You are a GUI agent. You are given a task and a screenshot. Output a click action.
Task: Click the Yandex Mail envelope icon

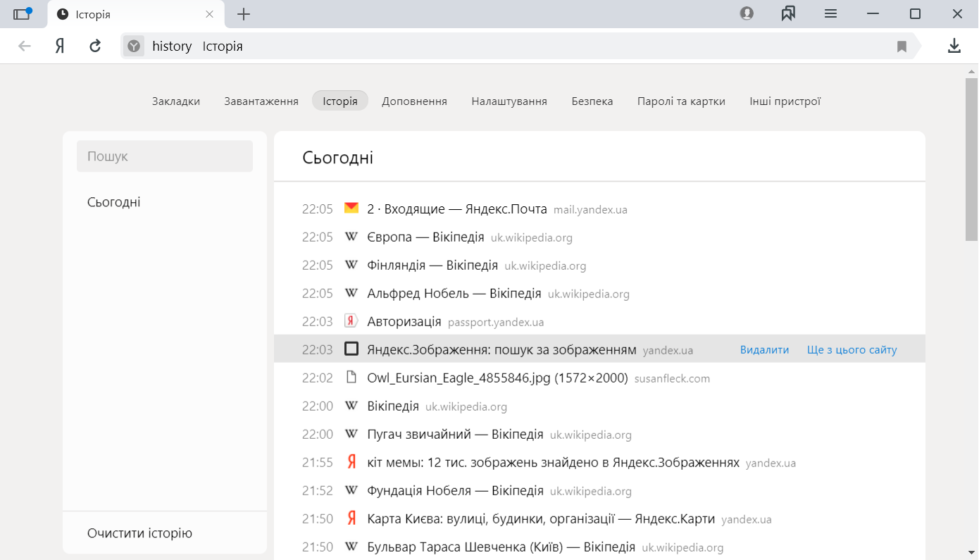click(351, 209)
